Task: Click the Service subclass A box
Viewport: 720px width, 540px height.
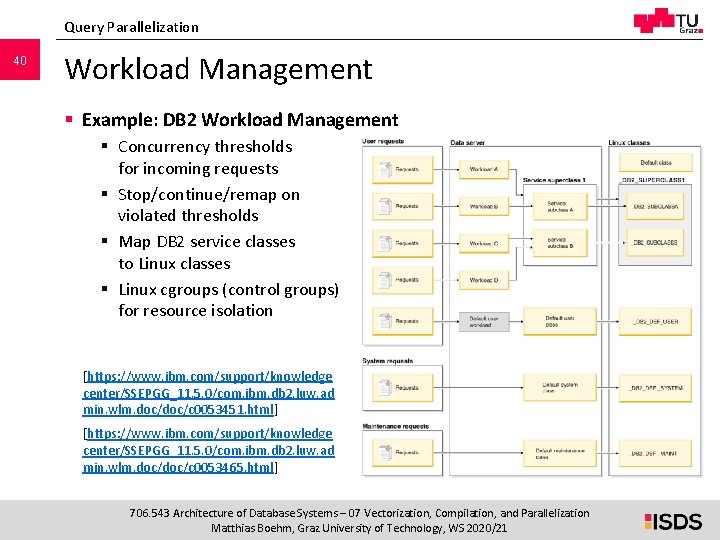Action: pyautogui.click(x=560, y=206)
